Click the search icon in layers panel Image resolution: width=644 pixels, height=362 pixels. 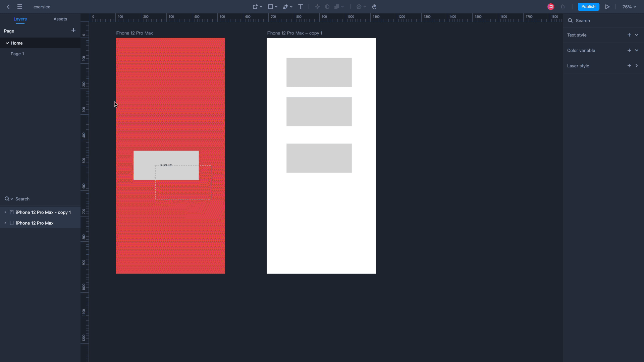[7, 198]
